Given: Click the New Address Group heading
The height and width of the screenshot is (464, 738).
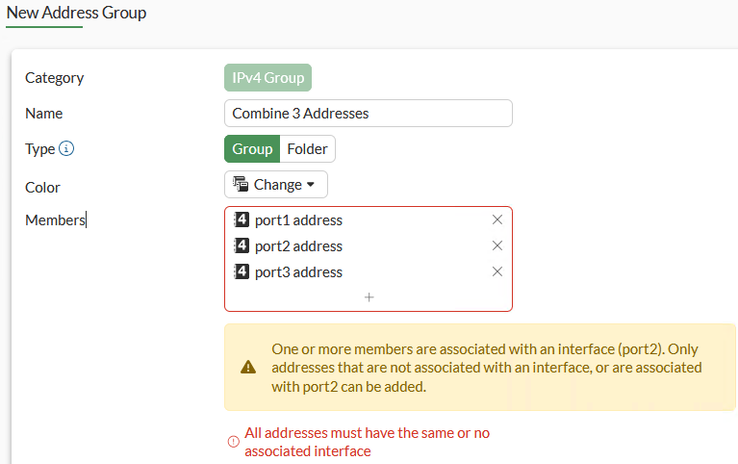Looking at the screenshot, I should (x=77, y=13).
